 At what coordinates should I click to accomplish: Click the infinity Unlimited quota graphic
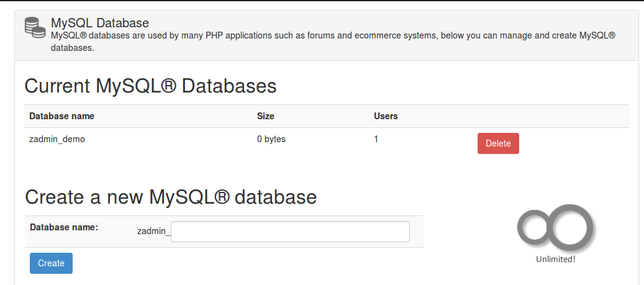(555, 227)
